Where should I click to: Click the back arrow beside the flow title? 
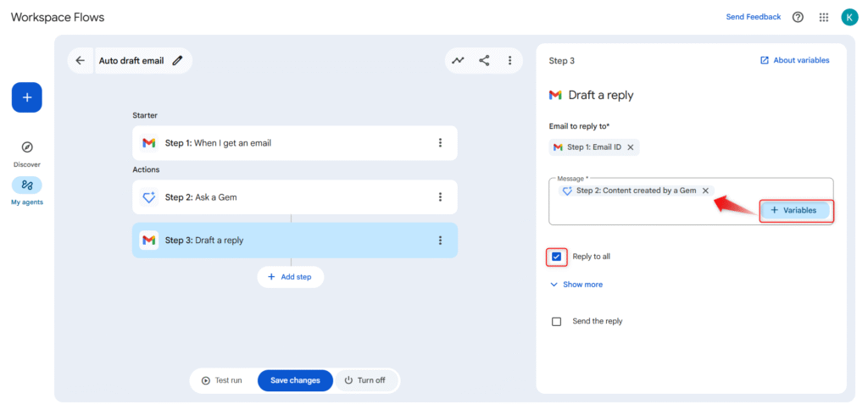click(81, 61)
